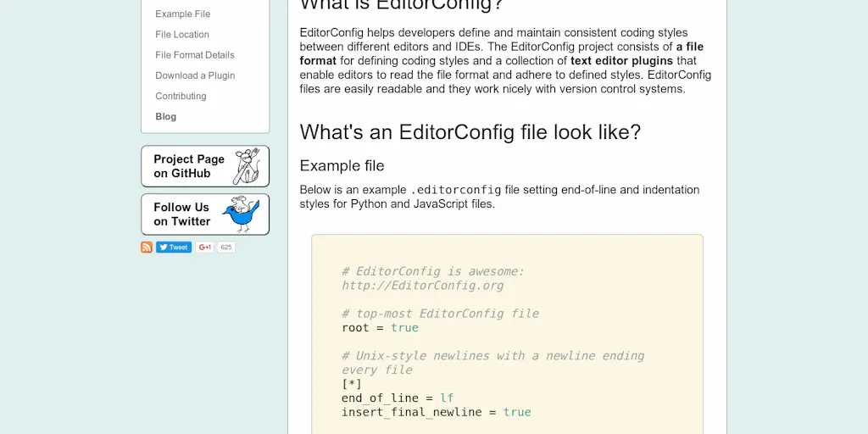Click the blue Twitter bird illustration
The height and width of the screenshot is (434, 868).
[x=242, y=214]
